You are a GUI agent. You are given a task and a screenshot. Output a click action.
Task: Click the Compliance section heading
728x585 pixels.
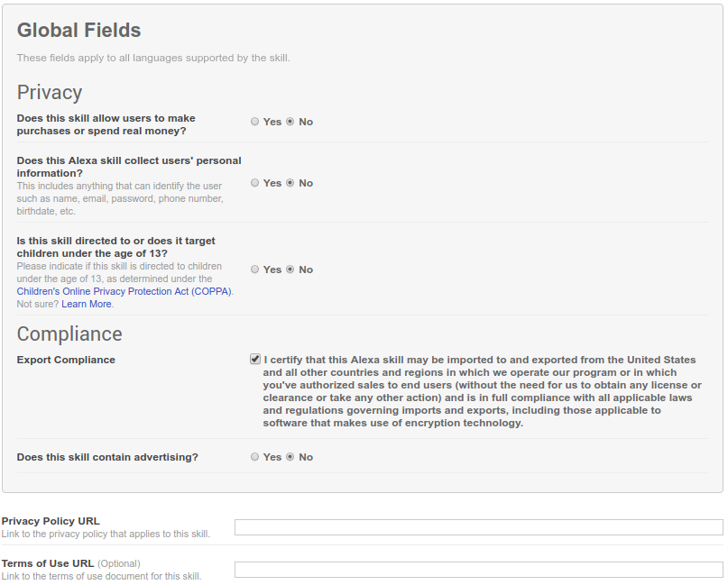coord(69,334)
